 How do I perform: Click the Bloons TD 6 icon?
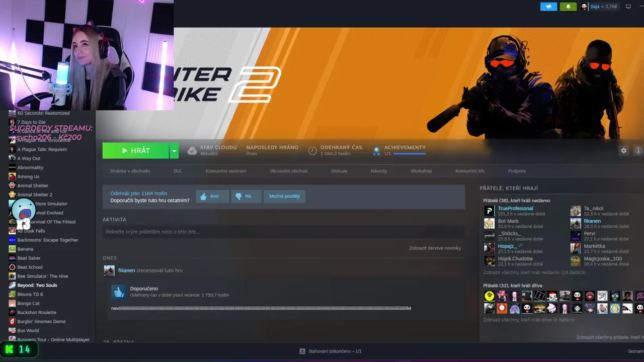tap(12, 294)
